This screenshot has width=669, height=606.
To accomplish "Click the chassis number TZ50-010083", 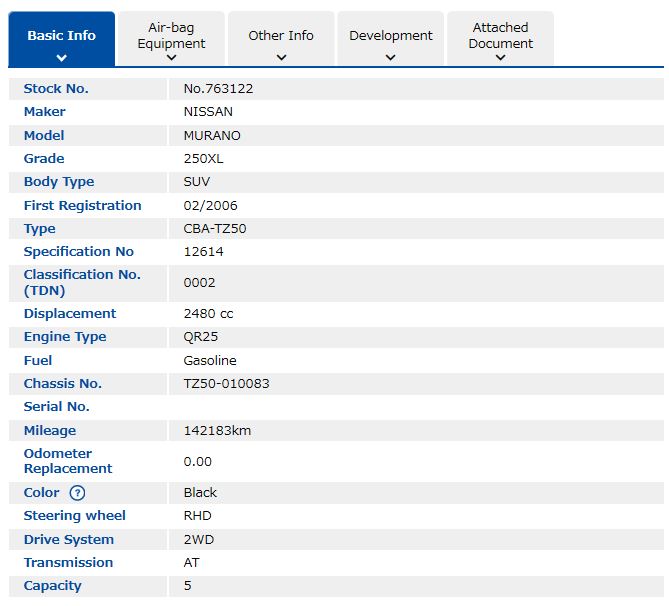I will [x=226, y=384].
